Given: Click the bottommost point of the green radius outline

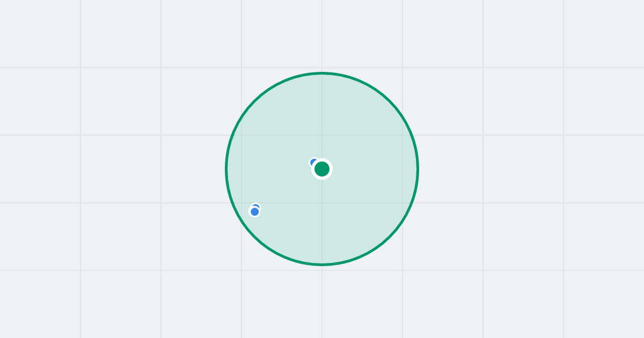Looking at the screenshot, I should click(322, 264).
